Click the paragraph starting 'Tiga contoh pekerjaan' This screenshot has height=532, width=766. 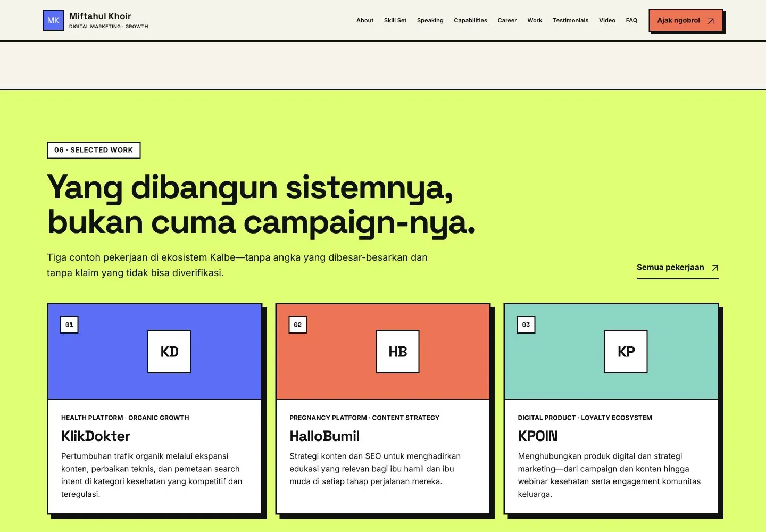(237, 265)
